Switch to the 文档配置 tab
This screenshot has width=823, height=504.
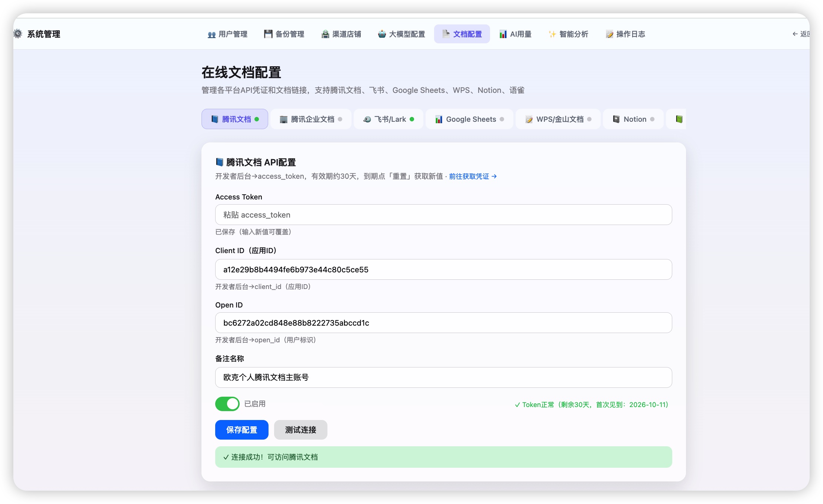pyautogui.click(x=462, y=34)
